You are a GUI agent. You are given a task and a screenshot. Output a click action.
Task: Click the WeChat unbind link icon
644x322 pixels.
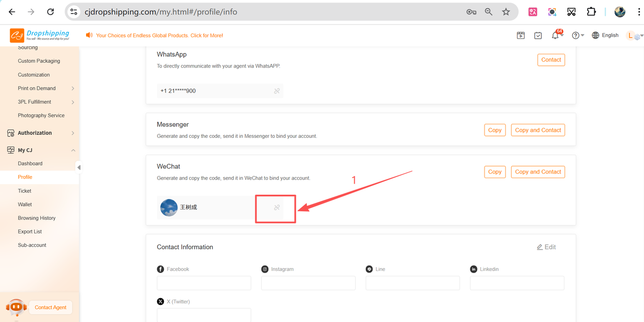(277, 207)
